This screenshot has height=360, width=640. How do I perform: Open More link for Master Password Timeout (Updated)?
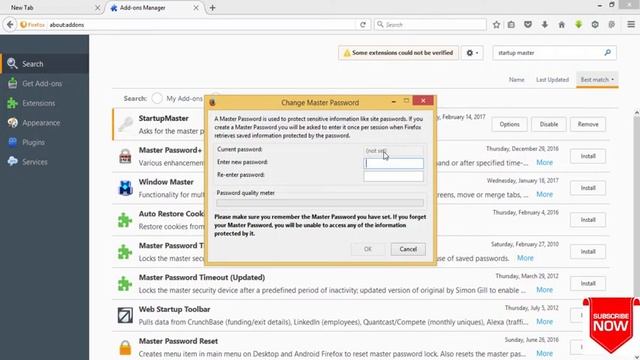(x=544, y=290)
